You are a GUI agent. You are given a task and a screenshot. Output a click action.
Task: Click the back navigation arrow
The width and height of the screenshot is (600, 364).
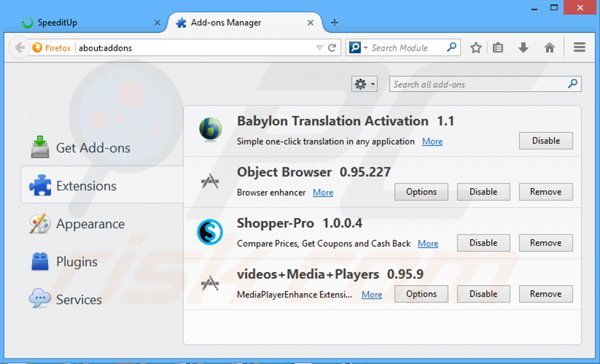coord(20,48)
